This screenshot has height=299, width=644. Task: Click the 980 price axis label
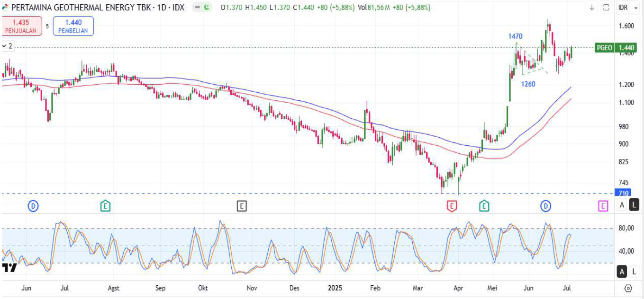click(623, 127)
